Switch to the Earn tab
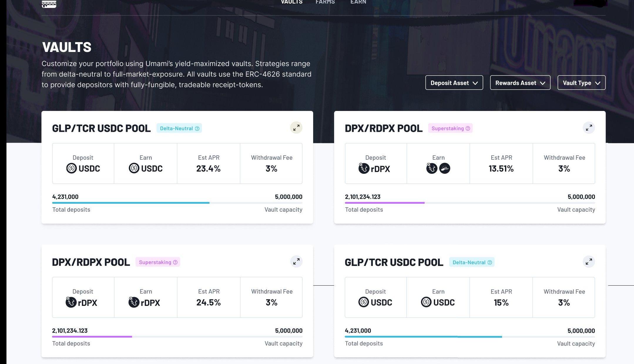This screenshot has height=364, width=634. pyautogui.click(x=358, y=2)
